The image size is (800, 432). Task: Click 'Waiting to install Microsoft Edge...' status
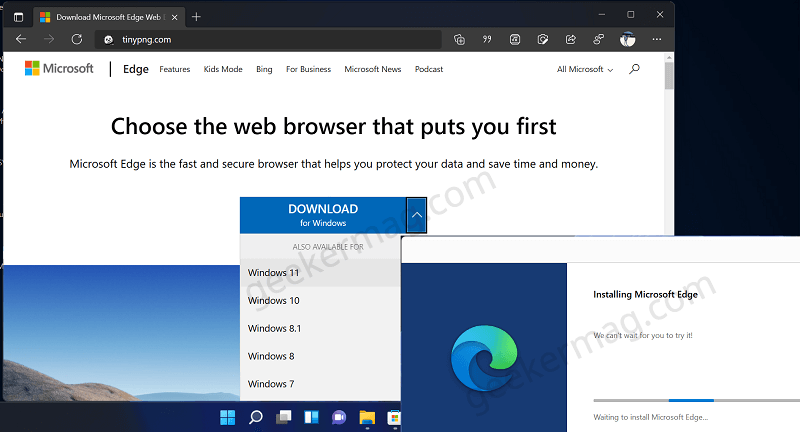pos(651,417)
